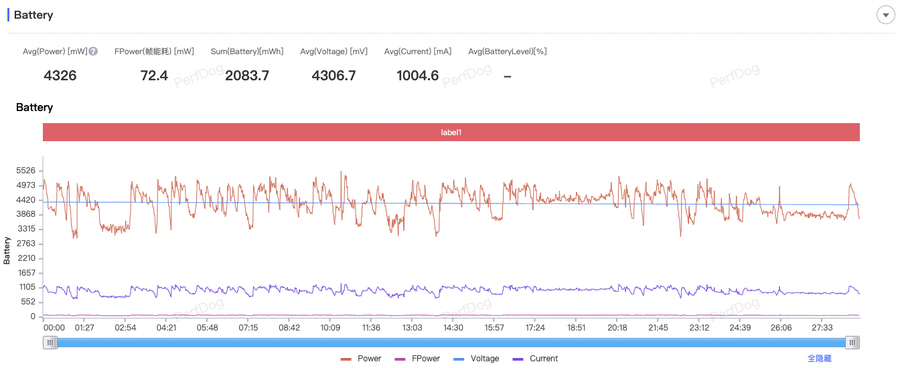Click the Avg(BatteryLevel)[%] metric label
900x368 pixels.
point(507,52)
